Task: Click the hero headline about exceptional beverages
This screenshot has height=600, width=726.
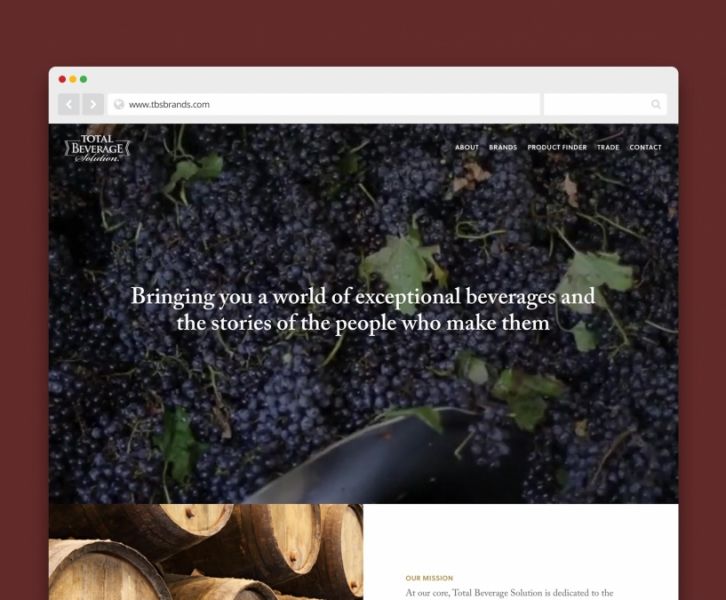Action: (363, 309)
